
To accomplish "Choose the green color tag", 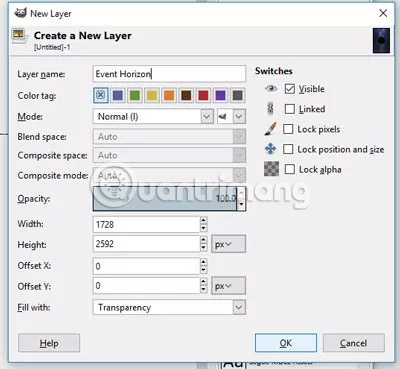I will [x=135, y=96].
